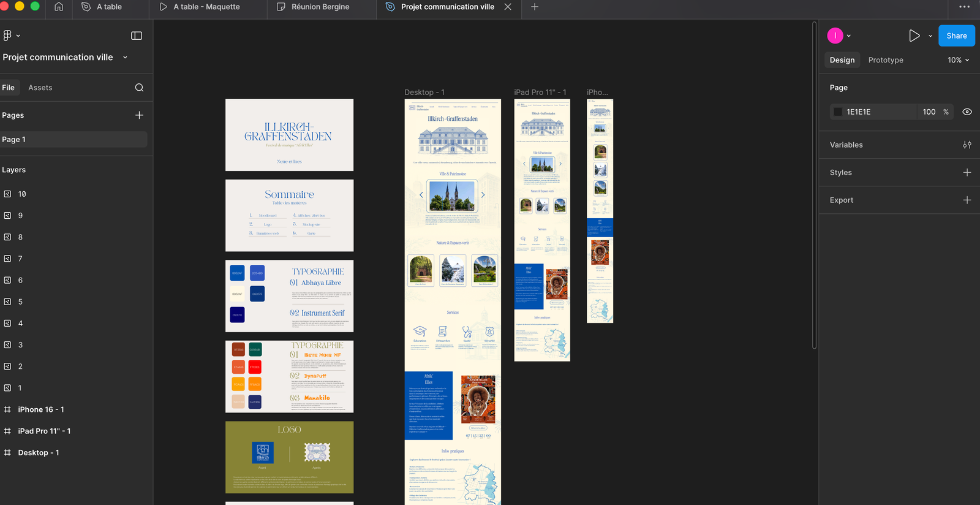Switch to the Prototype tab
This screenshot has height=505, width=980.
tap(885, 60)
